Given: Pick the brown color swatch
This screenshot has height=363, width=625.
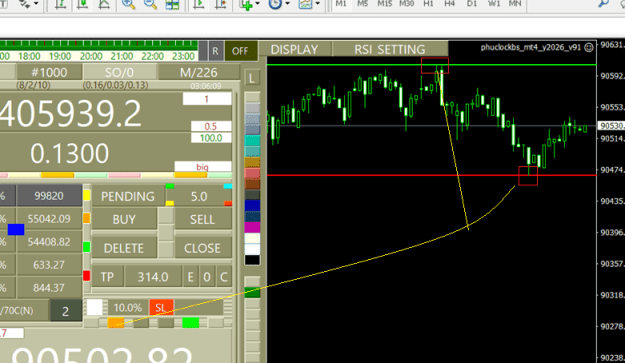Looking at the screenshot, I should pyautogui.click(x=252, y=184).
